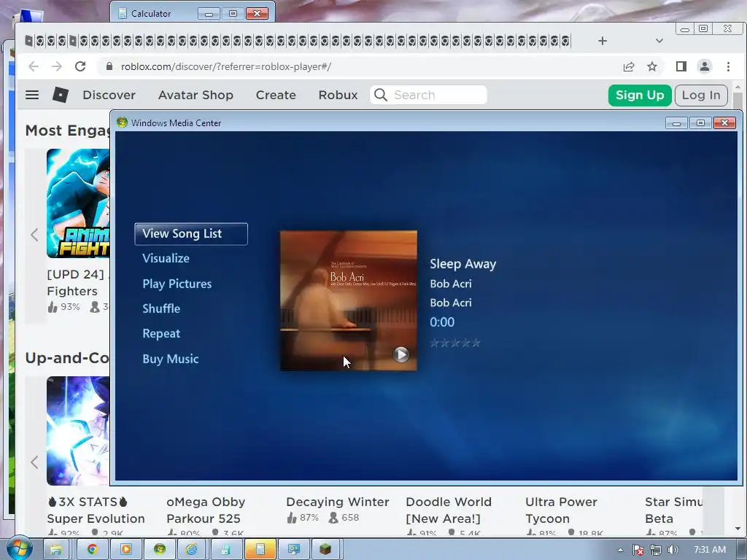The image size is (747, 560).
Task: Open a new Chrome tab
Action: click(602, 41)
